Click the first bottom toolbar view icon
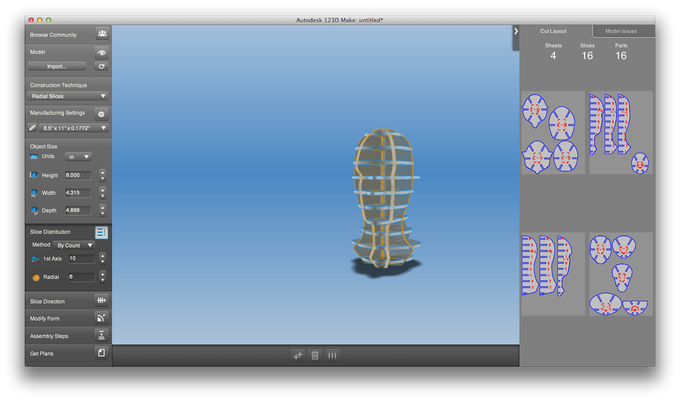This screenshot has height=401, width=680. [x=298, y=355]
